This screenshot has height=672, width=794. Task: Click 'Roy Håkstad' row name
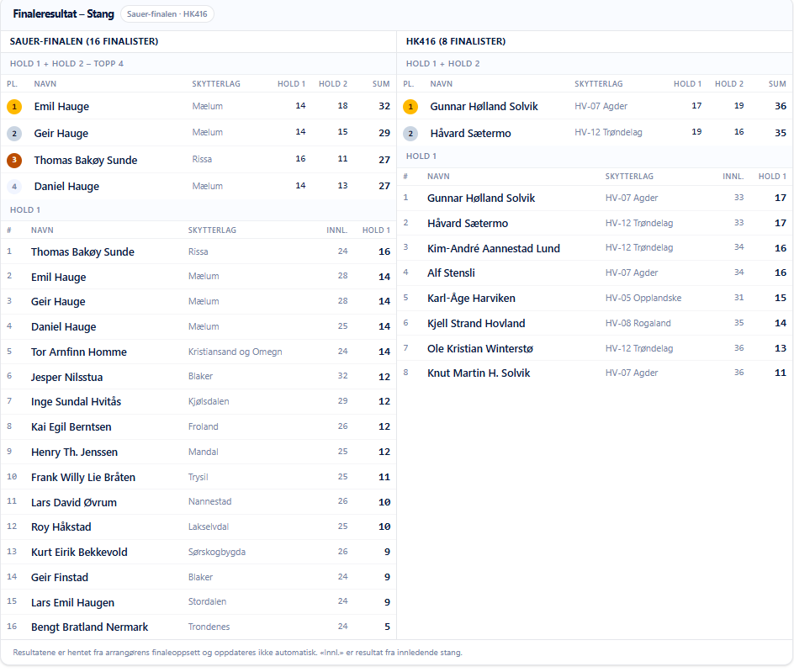[61, 527]
